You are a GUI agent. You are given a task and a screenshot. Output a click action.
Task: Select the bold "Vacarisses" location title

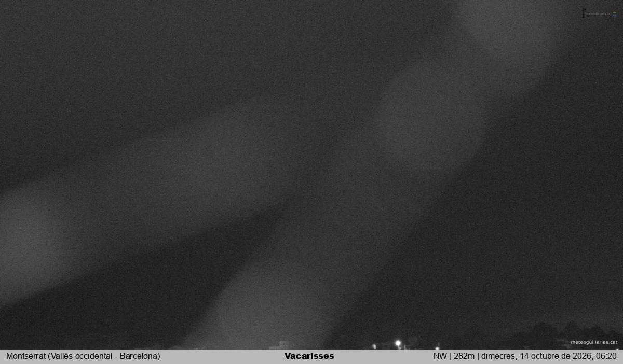click(x=309, y=356)
